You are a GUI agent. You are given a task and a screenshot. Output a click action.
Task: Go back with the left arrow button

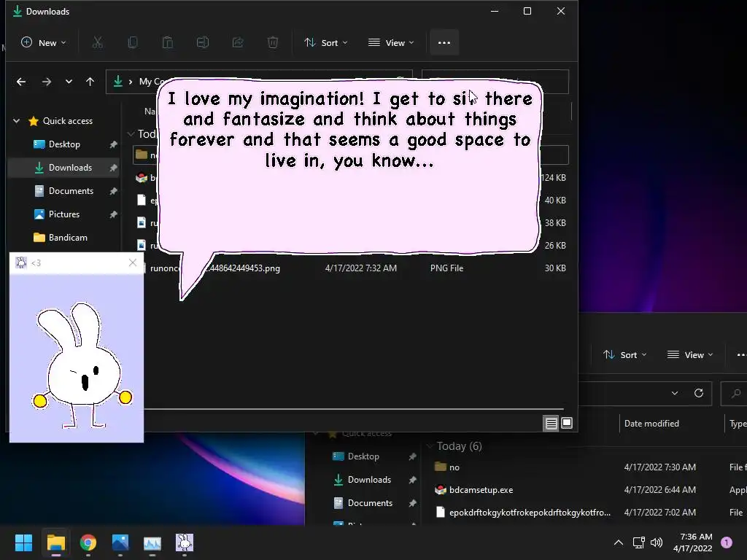click(21, 82)
